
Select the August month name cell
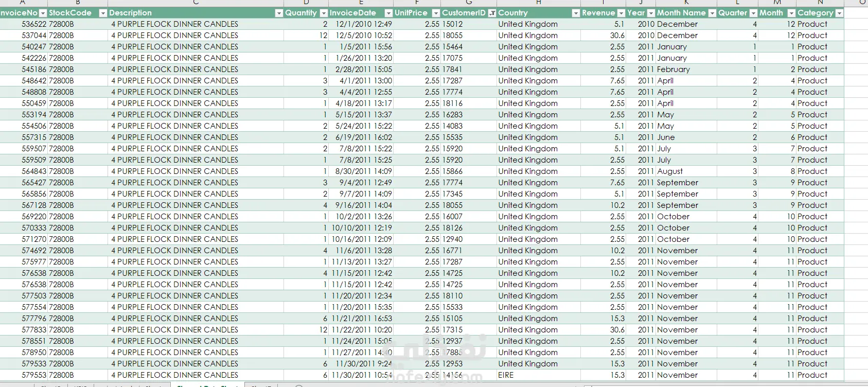[686, 171]
